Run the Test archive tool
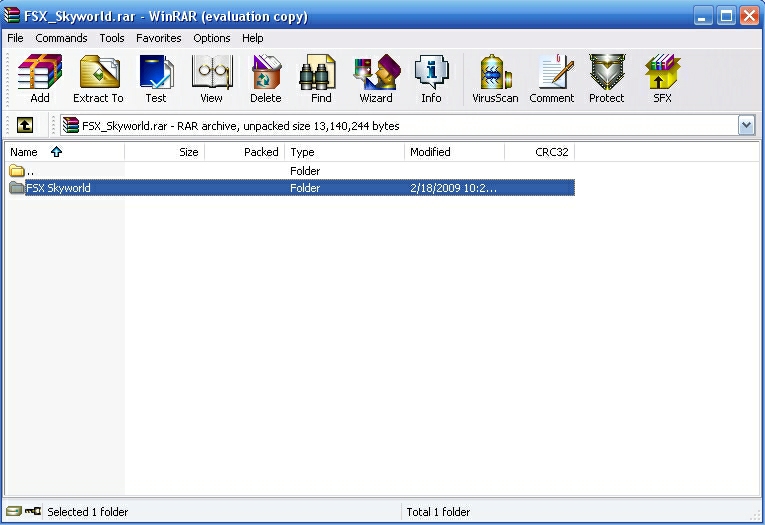This screenshot has width=765, height=525. pyautogui.click(x=155, y=79)
